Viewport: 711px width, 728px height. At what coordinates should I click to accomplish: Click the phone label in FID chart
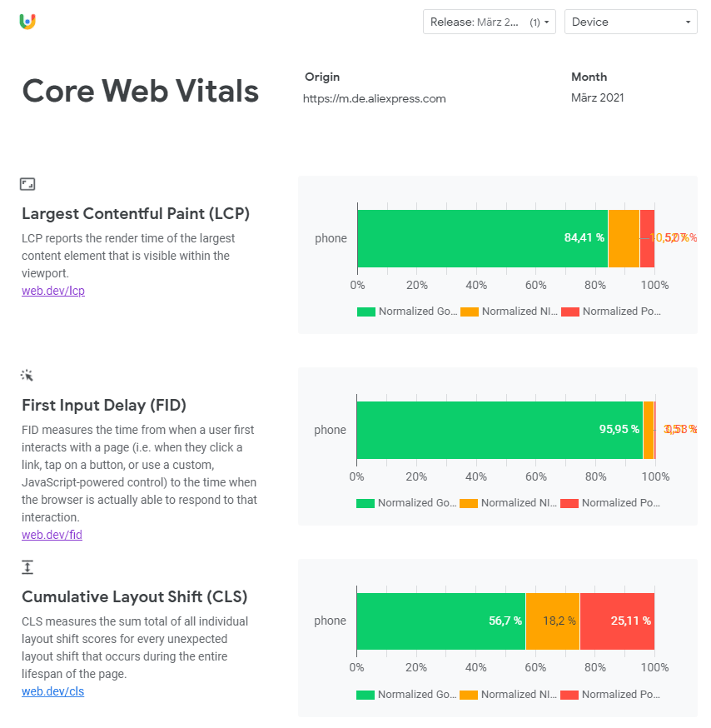coord(330,430)
